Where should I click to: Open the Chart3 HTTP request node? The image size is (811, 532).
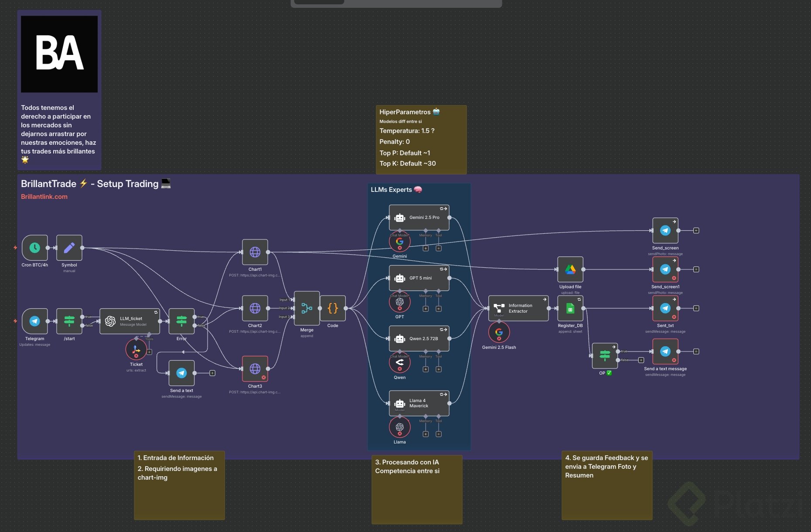[255, 369]
